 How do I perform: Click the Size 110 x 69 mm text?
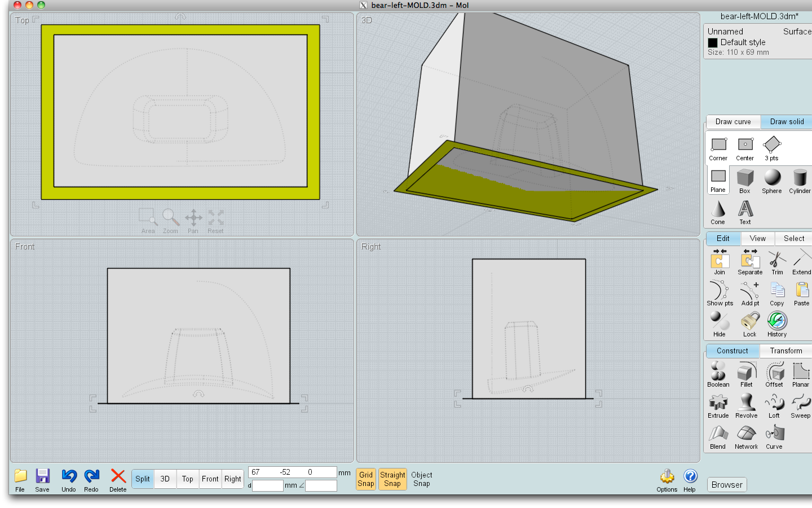click(738, 52)
